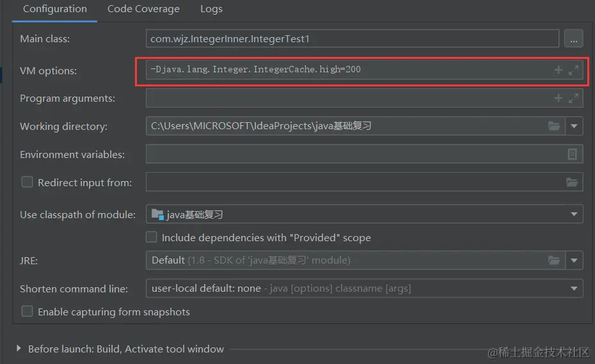Click the VM options label
This screenshot has width=595, height=364.
[x=48, y=70]
